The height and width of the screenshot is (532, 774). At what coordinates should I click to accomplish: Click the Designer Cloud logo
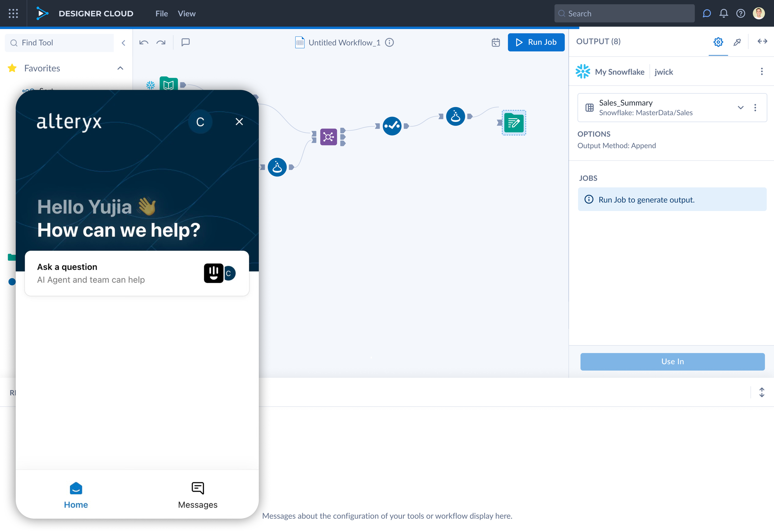pos(42,13)
